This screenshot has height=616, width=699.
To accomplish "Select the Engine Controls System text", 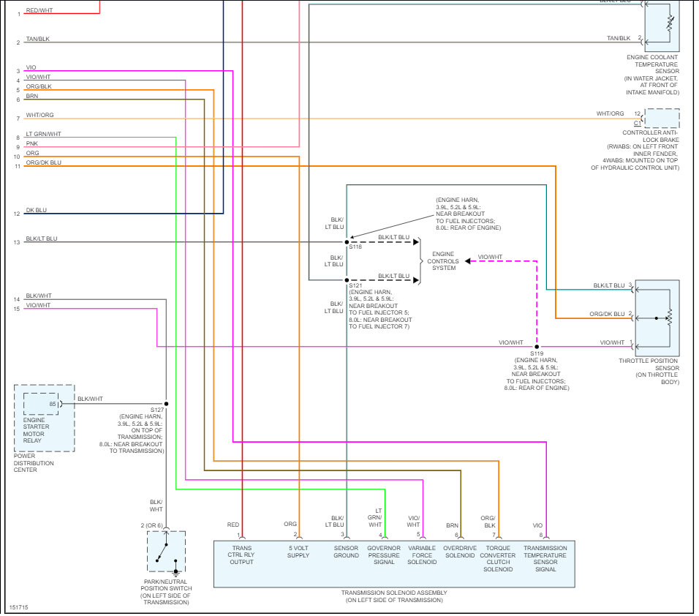I will 443,261.
